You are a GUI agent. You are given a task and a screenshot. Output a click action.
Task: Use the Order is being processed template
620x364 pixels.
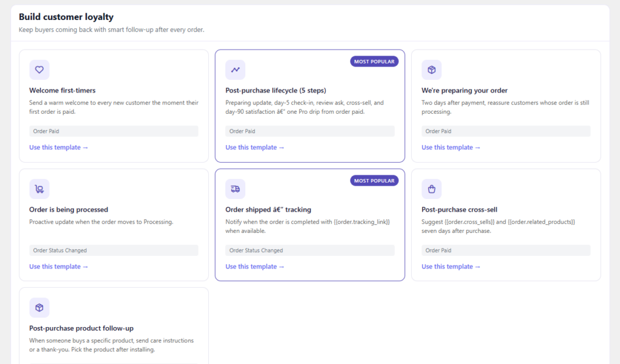(59, 267)
